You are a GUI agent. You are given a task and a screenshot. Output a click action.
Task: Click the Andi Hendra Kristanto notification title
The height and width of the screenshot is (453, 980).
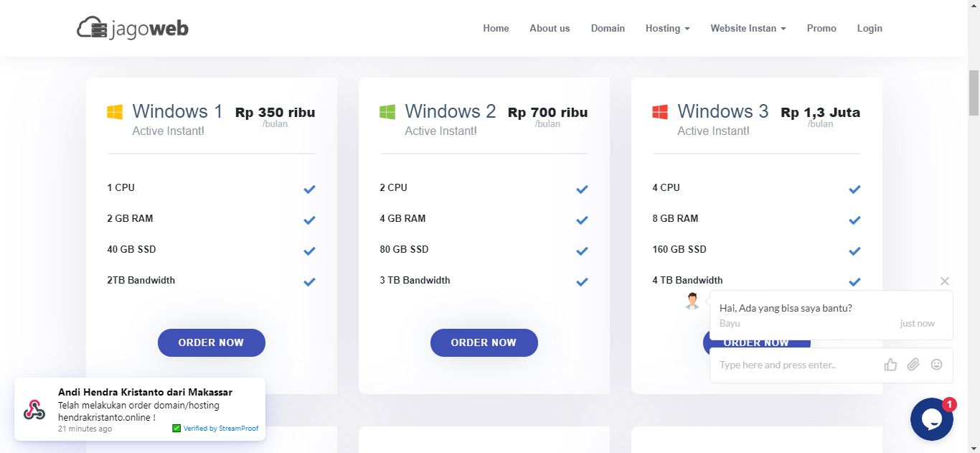click(145, 392)
